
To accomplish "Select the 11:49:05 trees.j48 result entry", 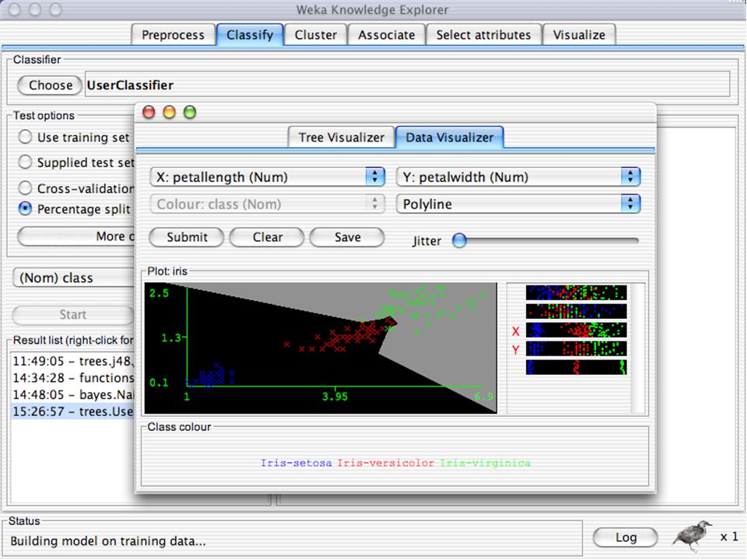I will coord(73,362).
